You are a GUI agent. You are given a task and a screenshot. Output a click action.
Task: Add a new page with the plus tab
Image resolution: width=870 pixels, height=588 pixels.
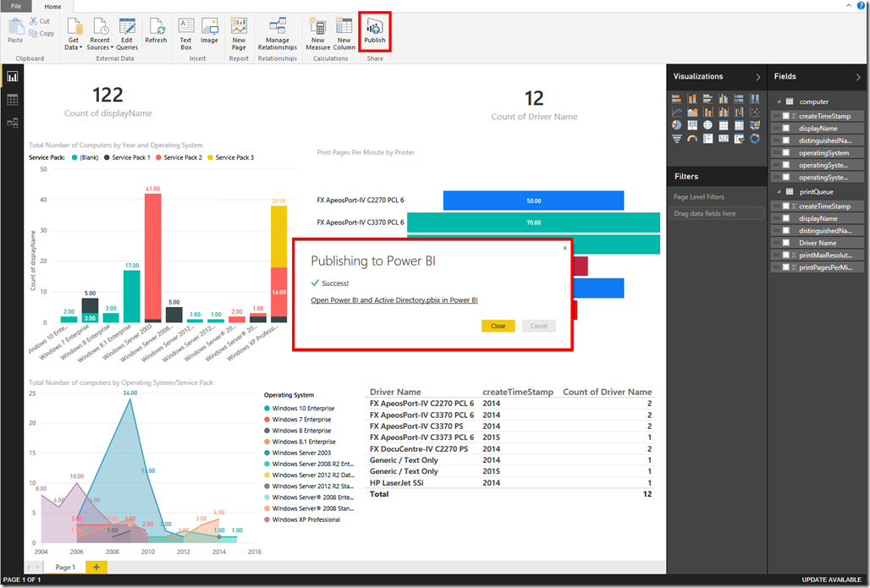point(96,567)
